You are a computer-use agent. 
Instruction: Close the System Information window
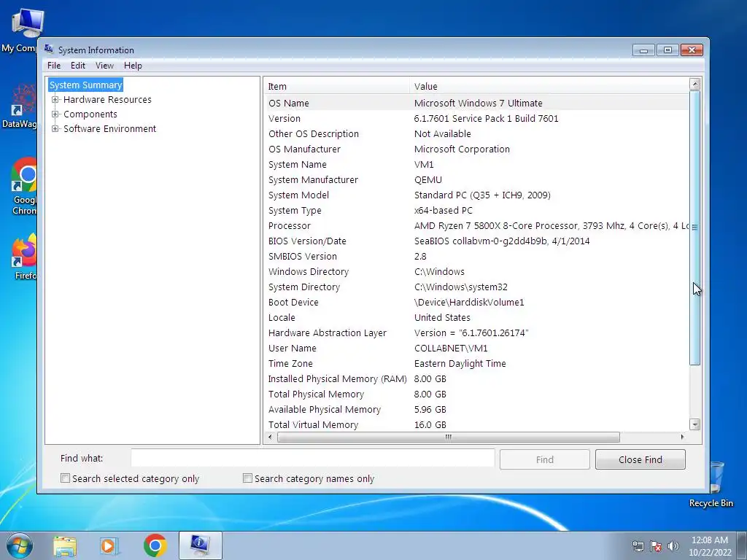coord(692,50)
